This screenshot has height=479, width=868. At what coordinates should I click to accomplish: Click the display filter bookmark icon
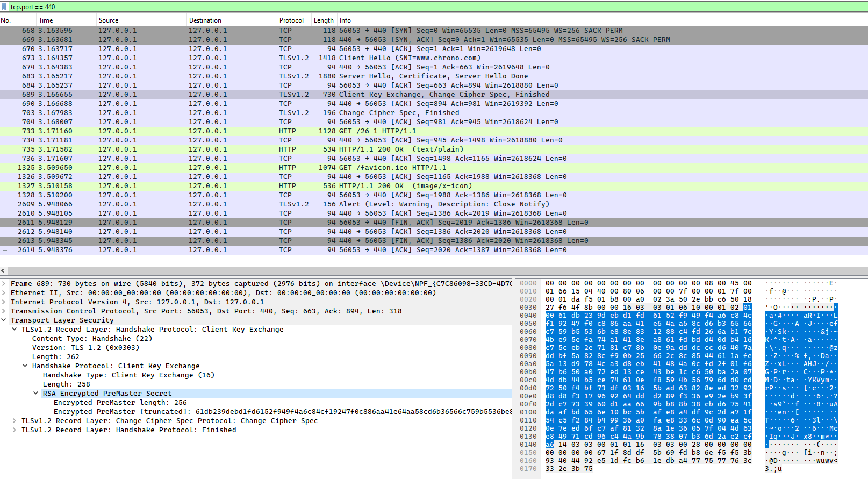click(4, 6)
